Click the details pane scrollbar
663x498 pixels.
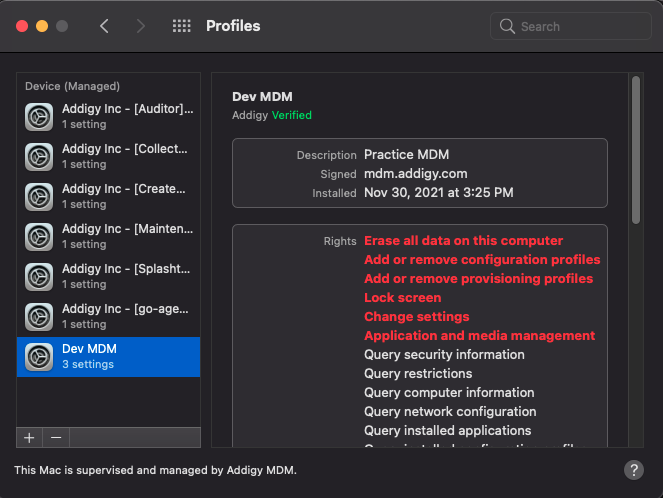coord(636,150)
